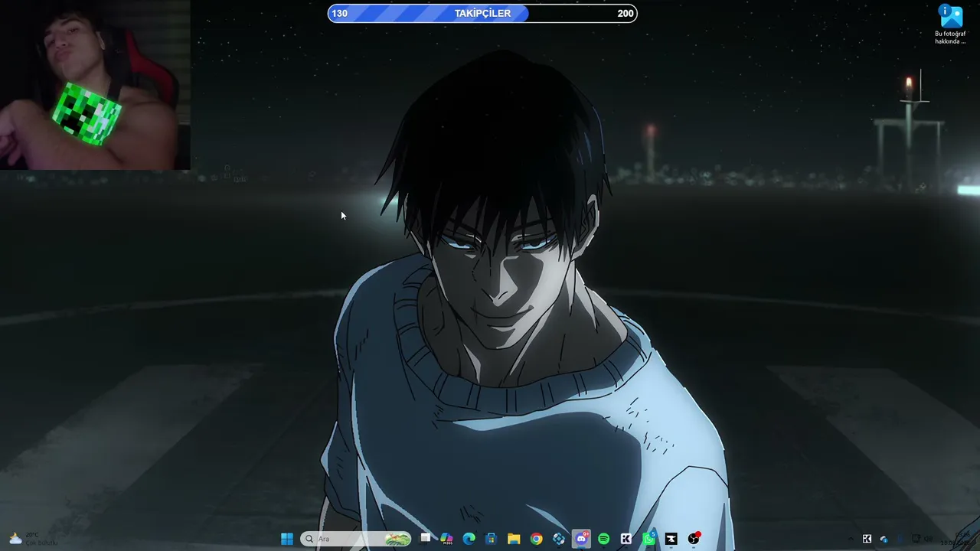Image resolution: width=980 pixels, height=551 pixels.
Task: Open the Kick app on the taskbar
Action: coord(626,539)
